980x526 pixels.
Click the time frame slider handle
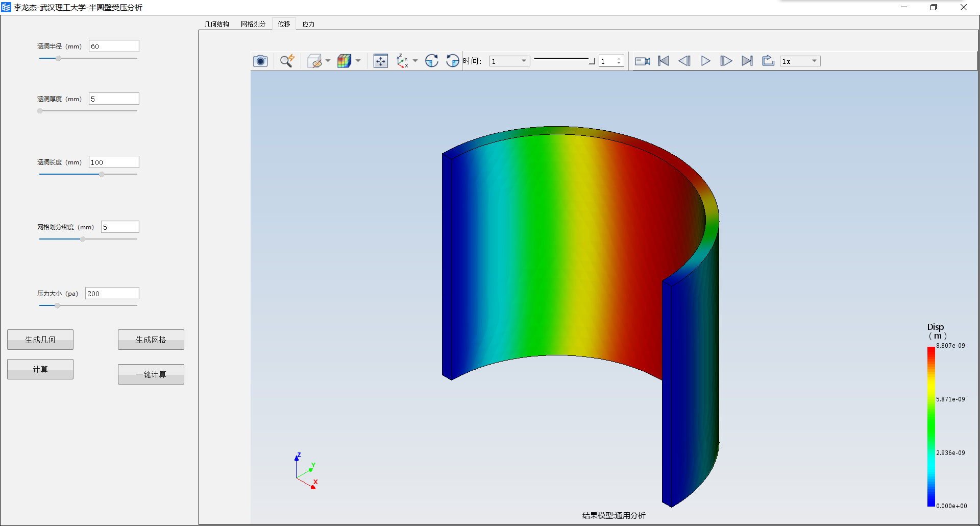(x=592, y=61)
